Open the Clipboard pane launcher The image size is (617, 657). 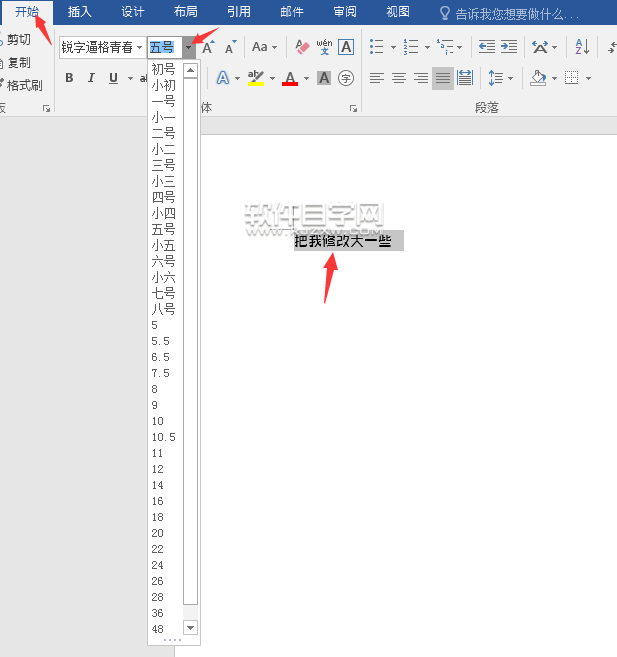pyautogui.click(x=46, y=109)
